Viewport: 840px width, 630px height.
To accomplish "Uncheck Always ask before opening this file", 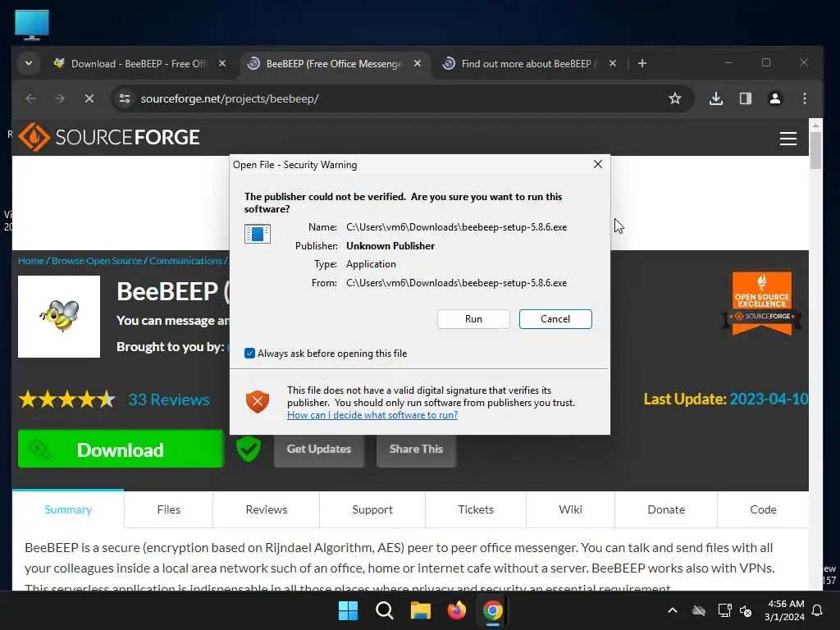I will [249, 354].
